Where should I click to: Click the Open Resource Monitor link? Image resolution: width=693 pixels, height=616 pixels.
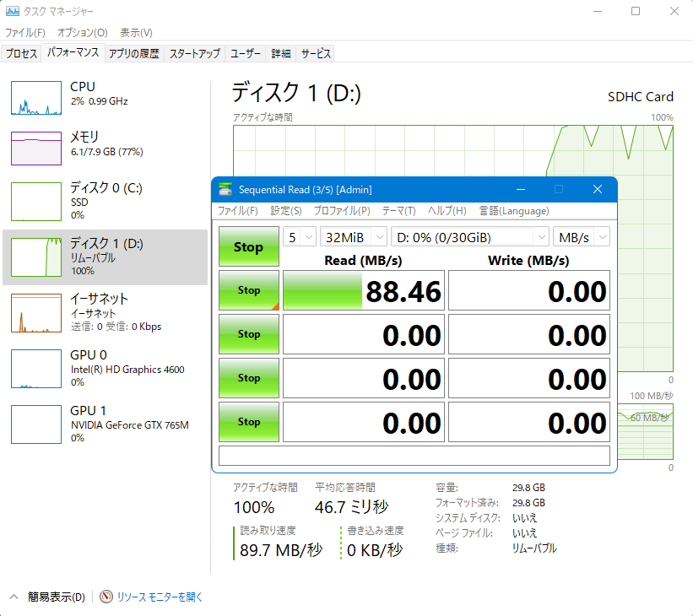tap(160, 597)
